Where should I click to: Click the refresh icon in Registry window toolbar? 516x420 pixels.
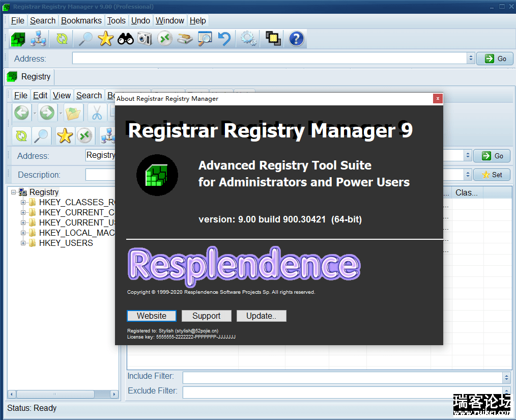21,136
